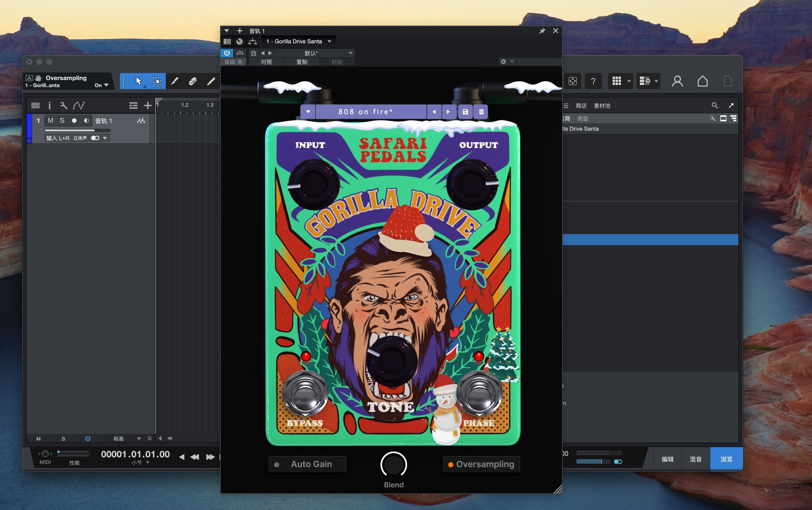Select the Arrow pointer tool
The height and width of the screenshot is (510, 812).
(x=138, y=81)
